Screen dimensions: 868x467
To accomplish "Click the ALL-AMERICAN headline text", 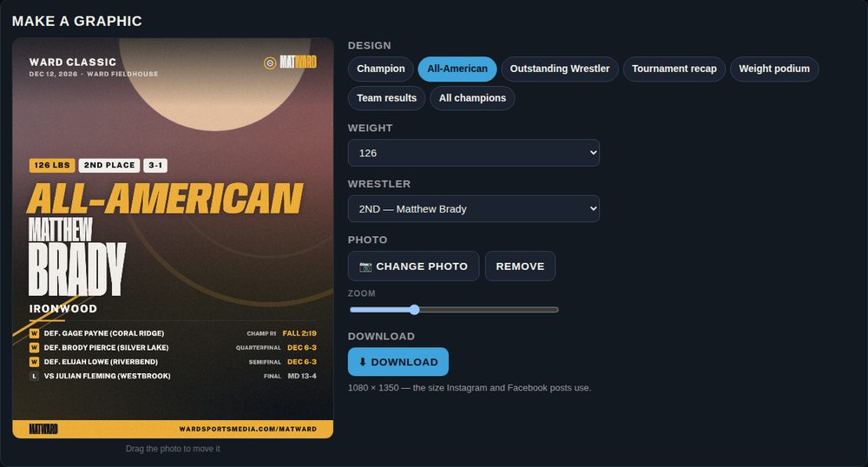I will coord(165,198).
